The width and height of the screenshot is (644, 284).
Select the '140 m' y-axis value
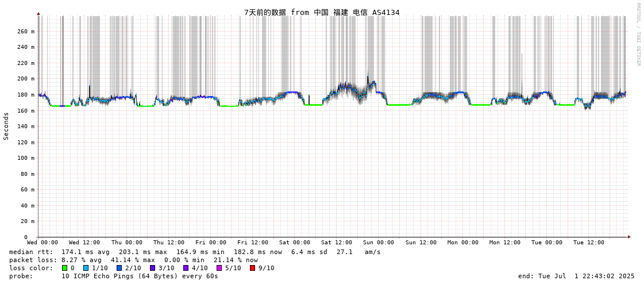point(26,126)
